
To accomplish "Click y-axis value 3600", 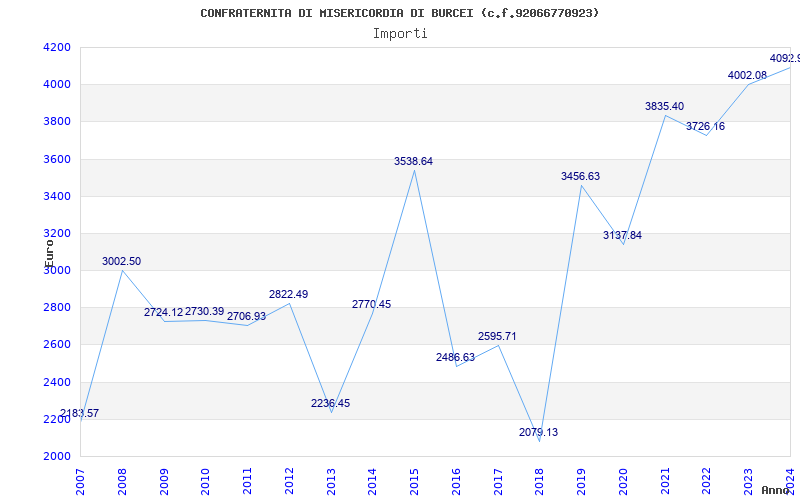I will pos(57,159).
